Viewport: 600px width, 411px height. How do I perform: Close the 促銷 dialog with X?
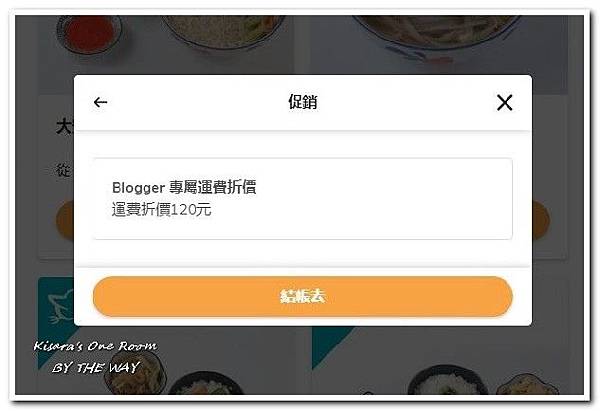(x=504, y=103)
